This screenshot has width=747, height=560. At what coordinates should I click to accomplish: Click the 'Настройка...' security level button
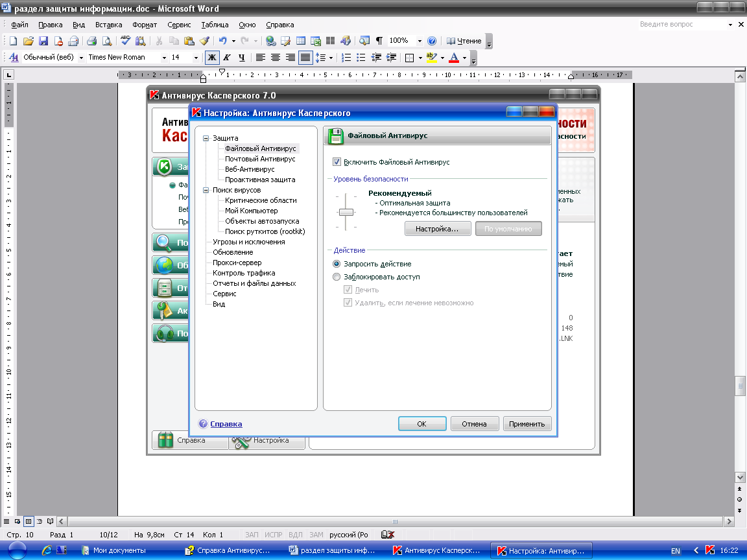tap(437, 229)
